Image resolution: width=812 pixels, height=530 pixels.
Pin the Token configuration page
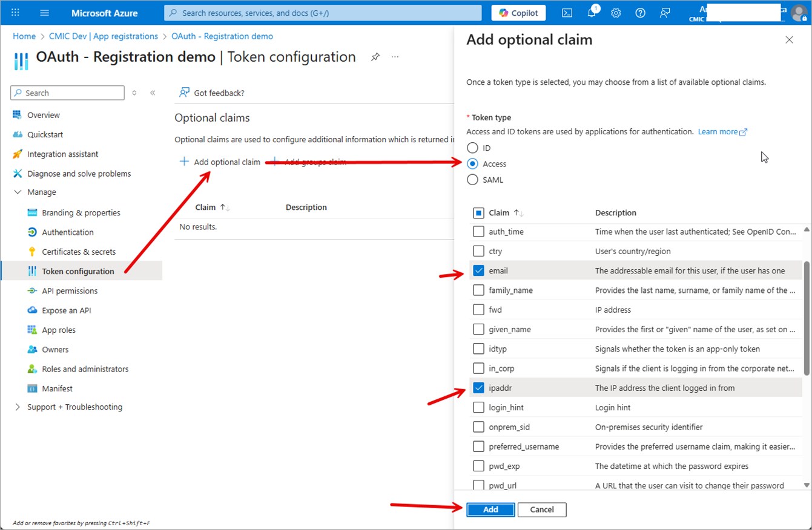375,57
